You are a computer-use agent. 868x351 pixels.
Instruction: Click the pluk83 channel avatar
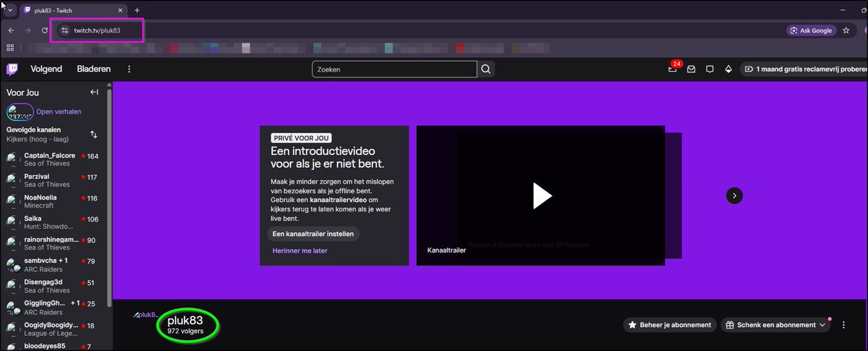point(146,316)
